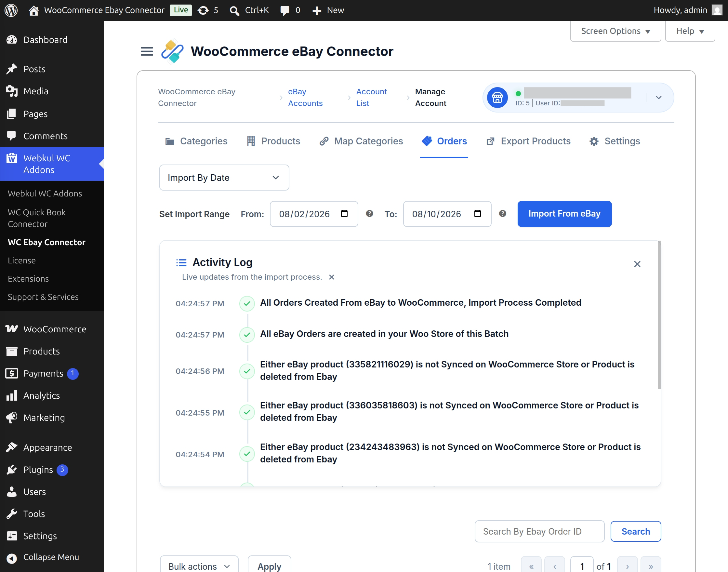Click the Search button
Viewport: 728px width, 572px height.
(x=636, y=531)
